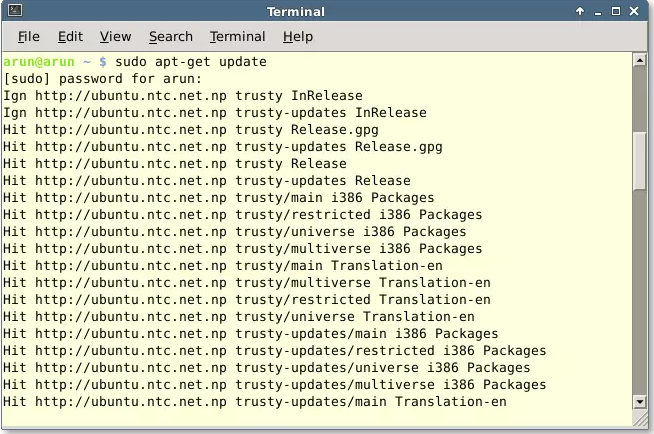The height and width of the screenshot is (434, 654).
Task: Minimize the Terminal window
Action: (599, 11)
